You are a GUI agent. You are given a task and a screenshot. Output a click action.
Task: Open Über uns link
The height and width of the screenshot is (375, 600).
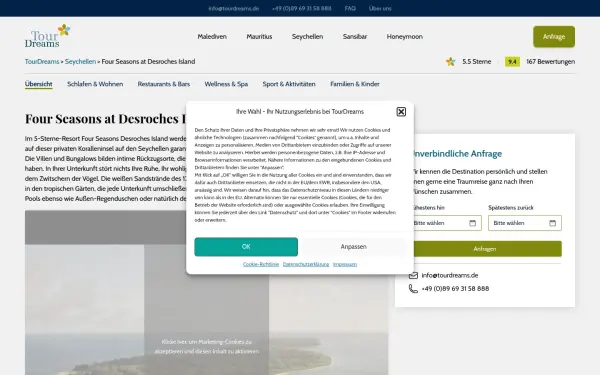(x=380, y=8)
